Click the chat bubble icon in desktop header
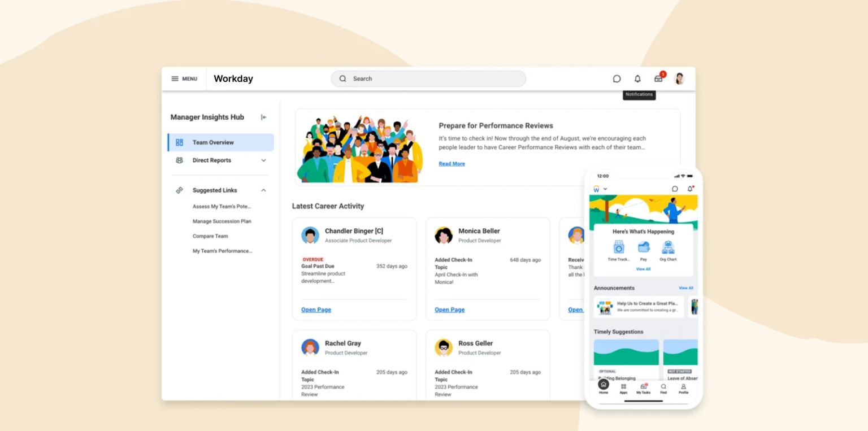This screenshot has width=868, height=431. 617,79
